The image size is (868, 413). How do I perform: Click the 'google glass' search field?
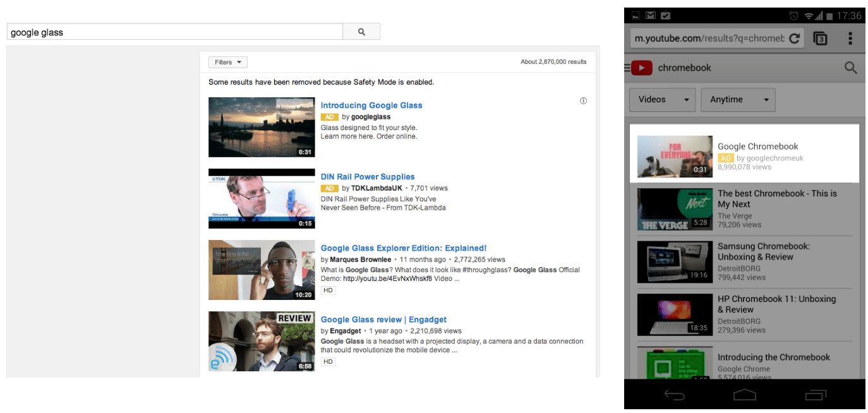[174, 32]
